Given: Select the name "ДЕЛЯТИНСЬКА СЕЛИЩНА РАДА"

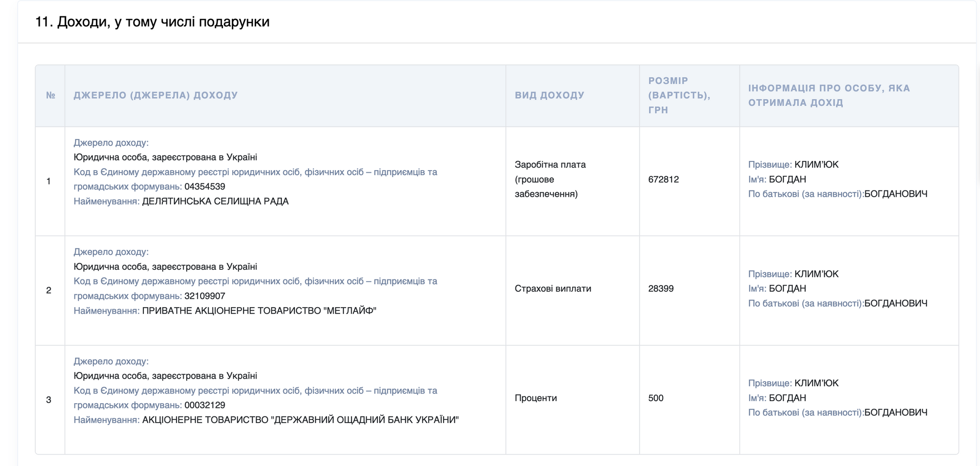Looking at the screenshot, I should click(x=215, y=201).
